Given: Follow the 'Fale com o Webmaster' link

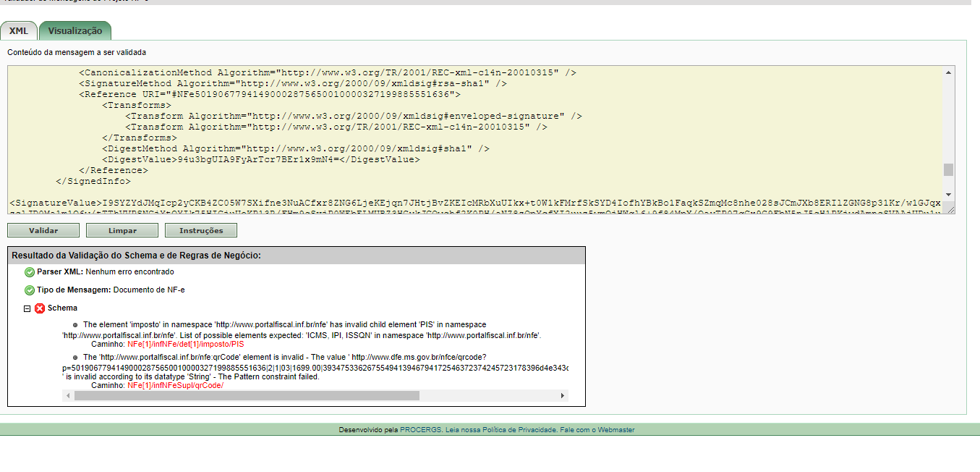Looking at the screenshot, I should click(x=597, y=430).
